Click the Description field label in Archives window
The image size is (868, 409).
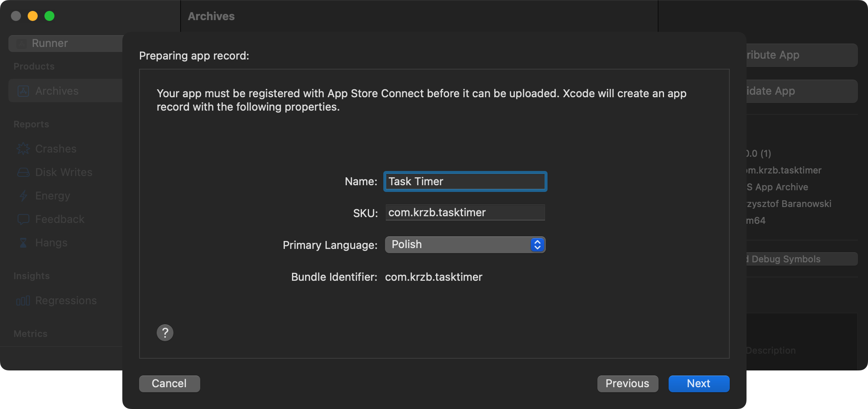coord(771,350)
